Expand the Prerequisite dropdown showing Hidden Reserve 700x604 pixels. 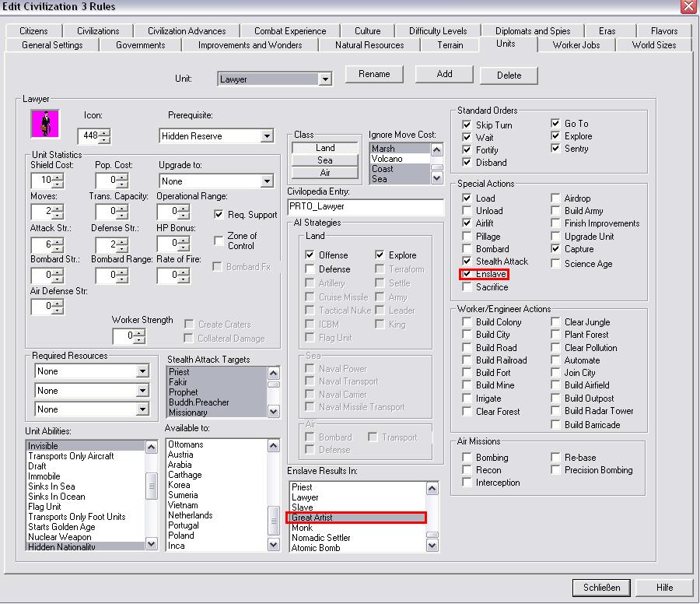click(x=267, y=136)
